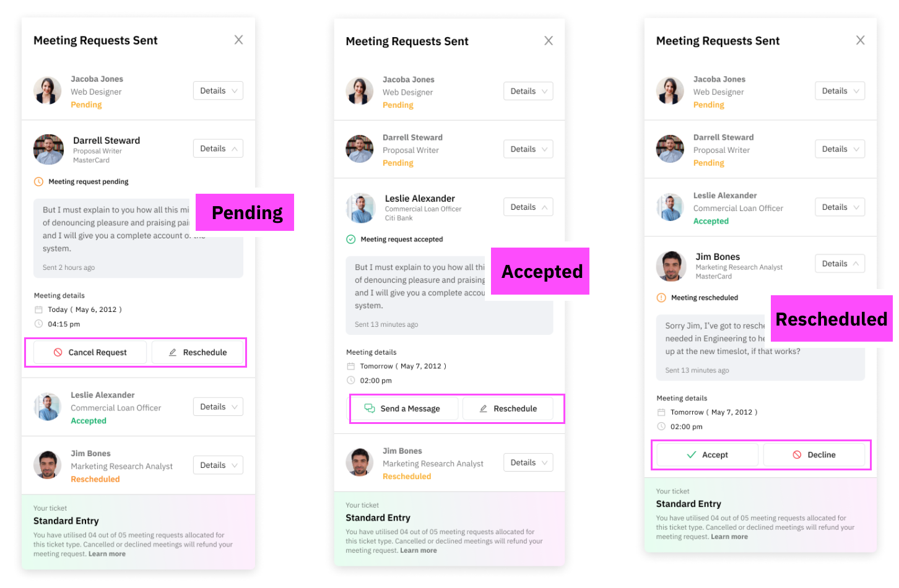Click Darrell Steward's avatar in left panel
The width and height of the screenshot is (899, 588).
tap(48, 149)
